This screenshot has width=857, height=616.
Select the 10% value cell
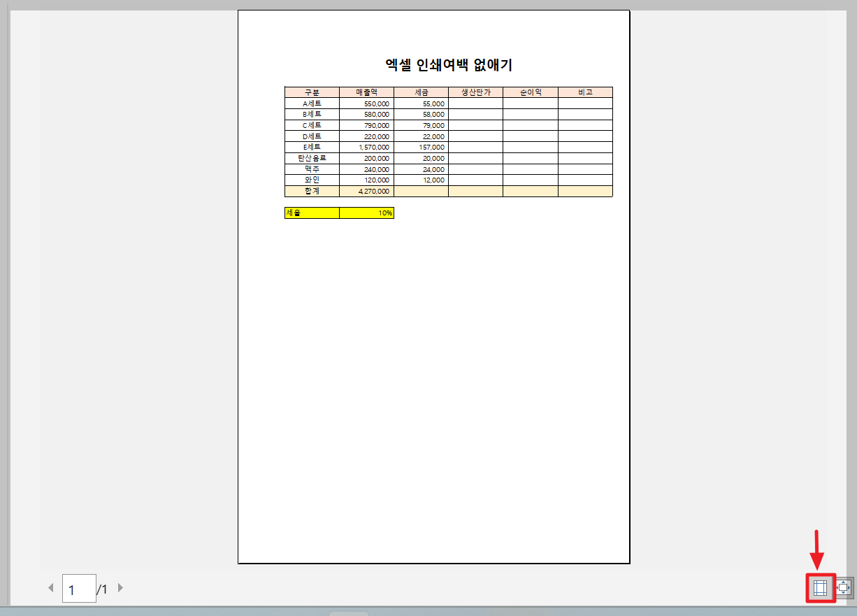point(367,213)
